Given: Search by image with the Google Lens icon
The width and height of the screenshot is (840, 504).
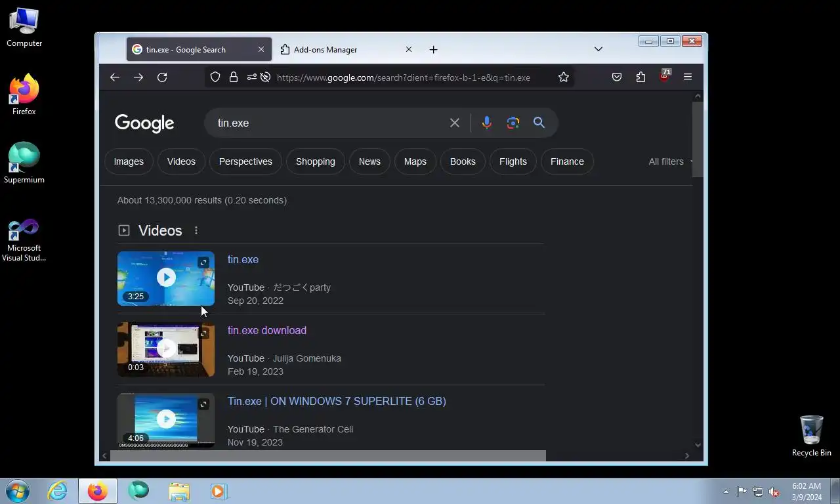Looking at the screenshot, I should 513,123.
